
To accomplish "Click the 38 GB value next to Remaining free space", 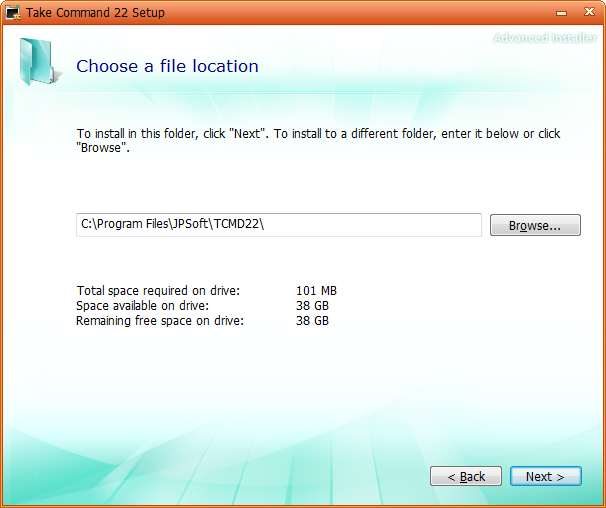I will [312, 320].
